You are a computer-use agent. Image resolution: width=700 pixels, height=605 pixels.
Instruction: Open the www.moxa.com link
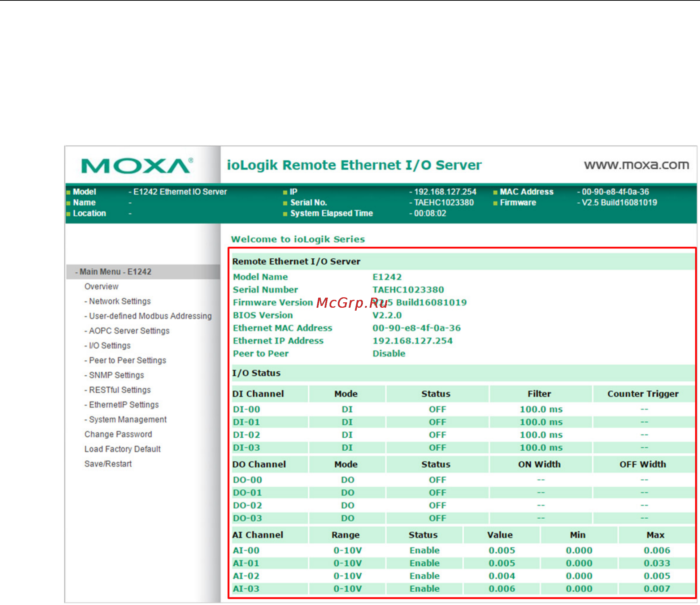click(x=636, y=165)
